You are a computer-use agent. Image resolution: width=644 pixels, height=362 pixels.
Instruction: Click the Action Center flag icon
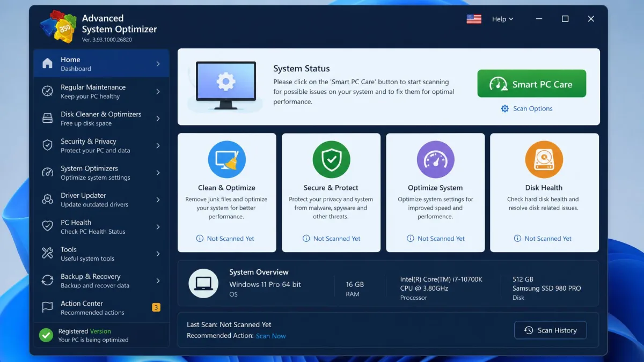pyautogui.click(x=48, y=307)
